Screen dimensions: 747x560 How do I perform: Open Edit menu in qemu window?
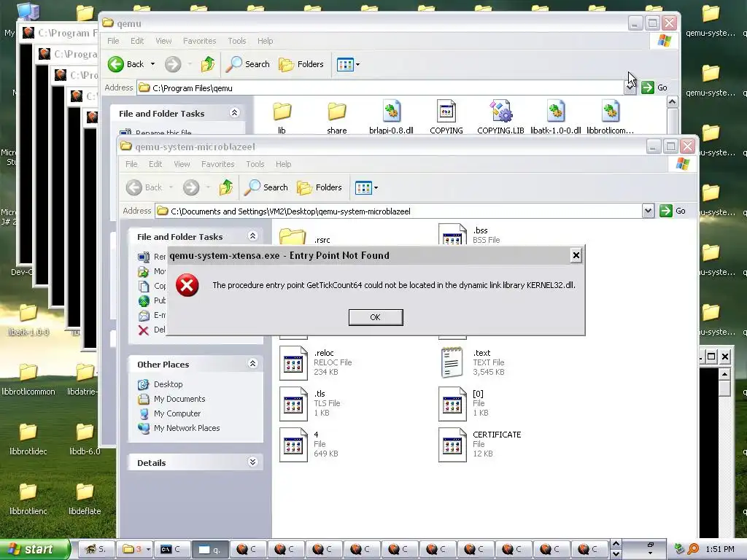coord(137,41)
